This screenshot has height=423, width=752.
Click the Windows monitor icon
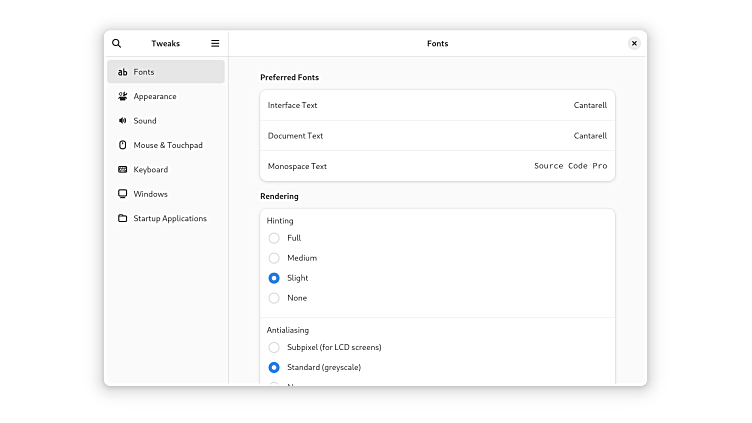pos(122,194)
